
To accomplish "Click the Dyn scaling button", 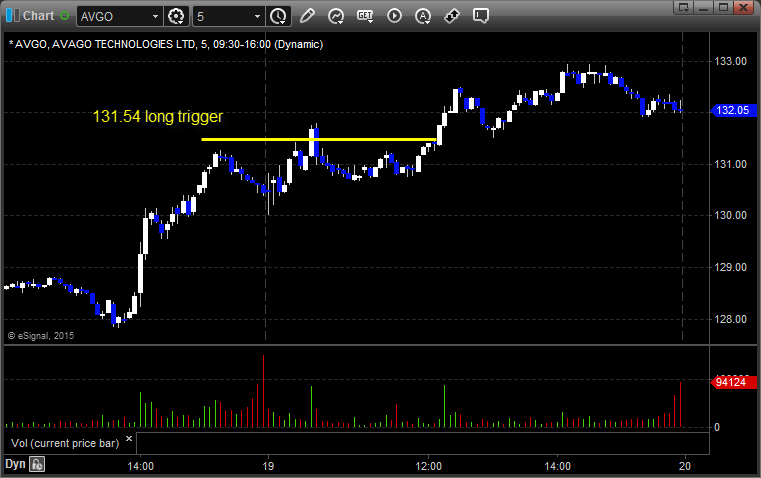I will point(15,464).
